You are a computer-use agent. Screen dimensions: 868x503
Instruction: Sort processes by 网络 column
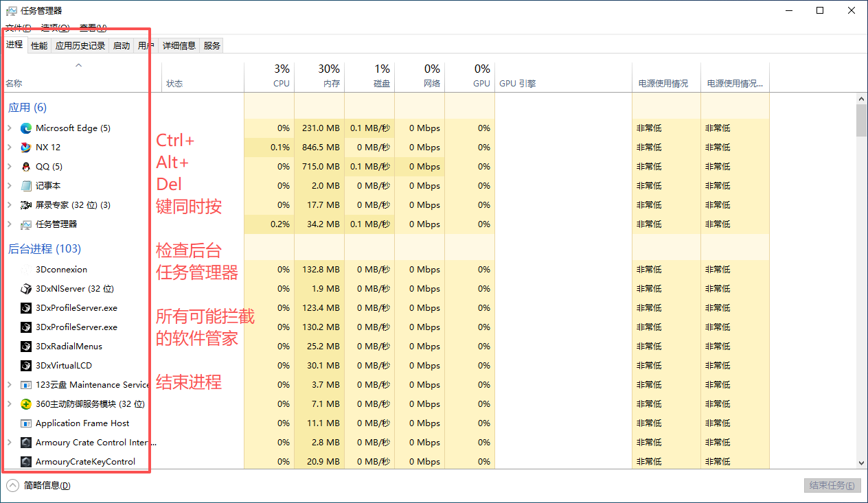tap(420, 77)
